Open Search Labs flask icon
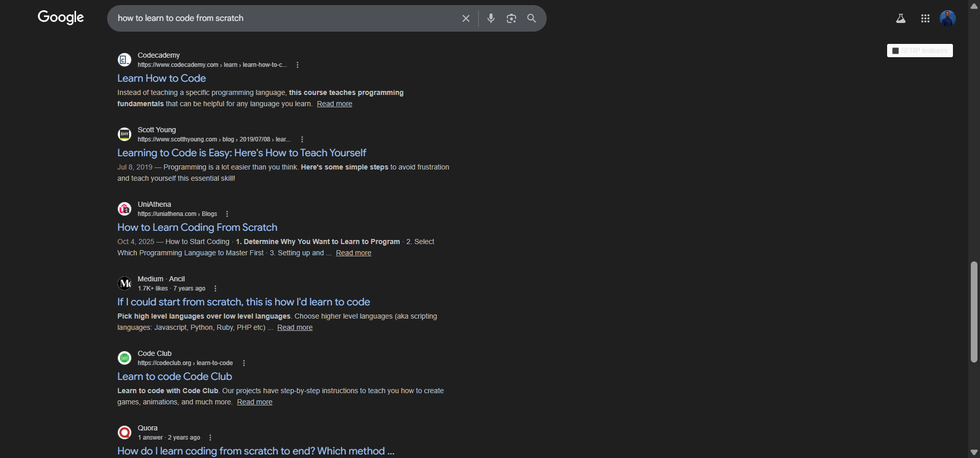The width and height of the screenshot is (980, 458). [x=901, y=18]
